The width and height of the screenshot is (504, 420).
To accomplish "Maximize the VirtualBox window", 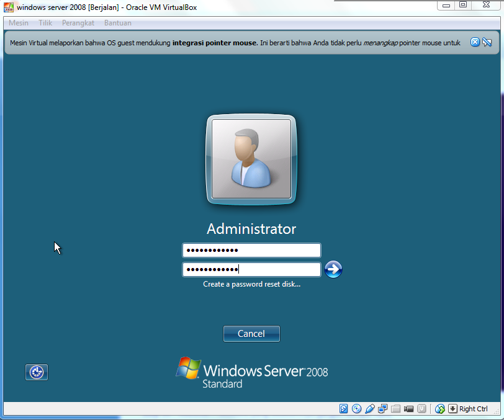I will (463, 5).
